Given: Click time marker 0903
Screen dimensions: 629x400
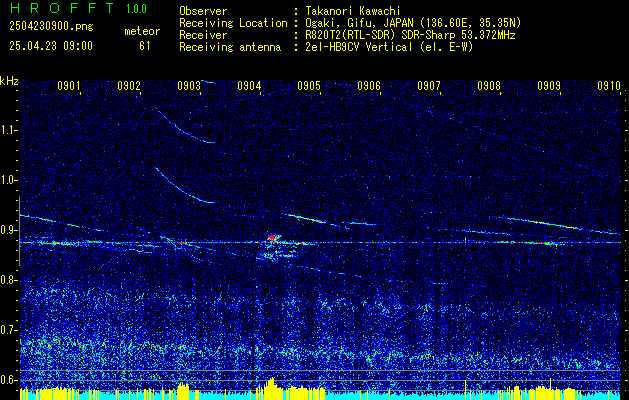Looking at the screenshot, I should 189,85.
